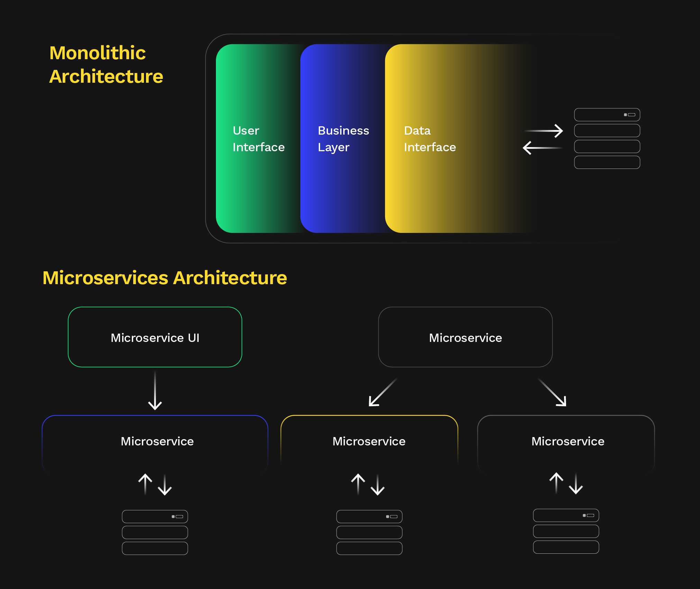This screenshot has height=589, width=700.
Task: Click up-down arrows under the yellow-outlined Microservice
Action: coord(368,484)
